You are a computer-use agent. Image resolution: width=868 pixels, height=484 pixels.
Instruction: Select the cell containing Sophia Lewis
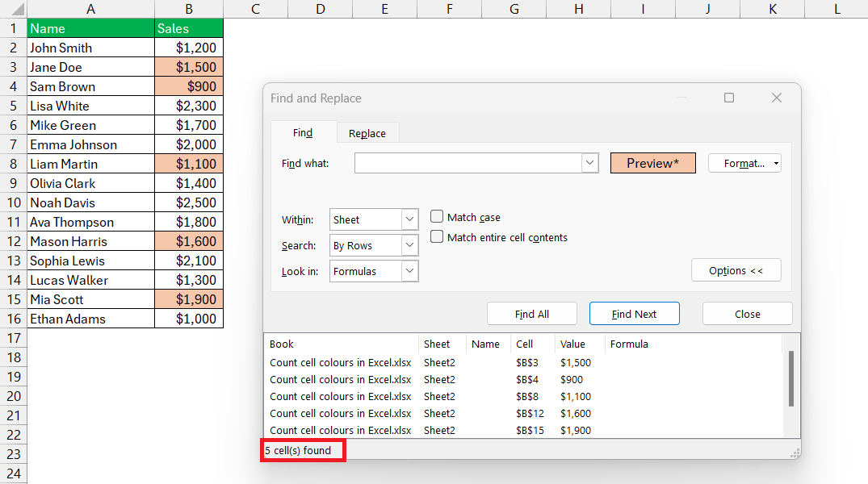90,261
